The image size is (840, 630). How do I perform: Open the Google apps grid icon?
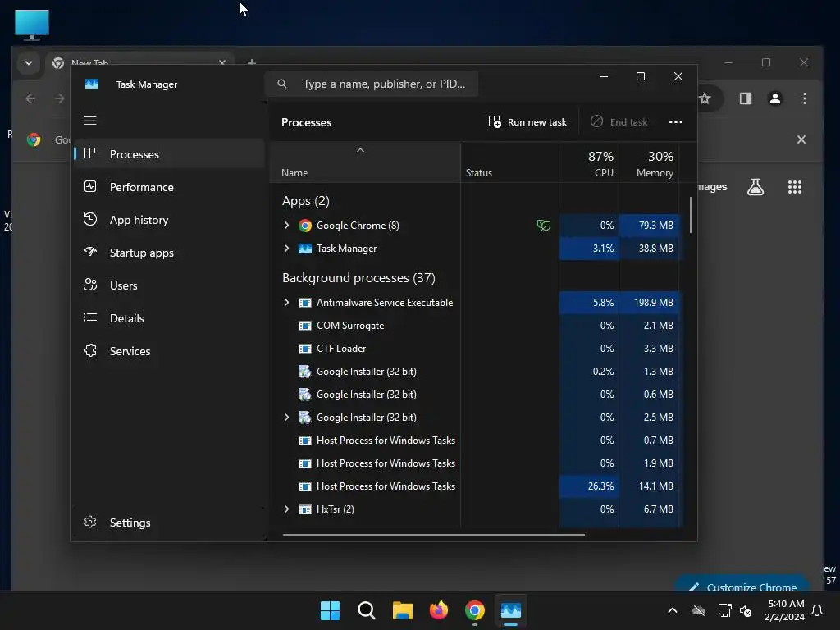[794, 187]
